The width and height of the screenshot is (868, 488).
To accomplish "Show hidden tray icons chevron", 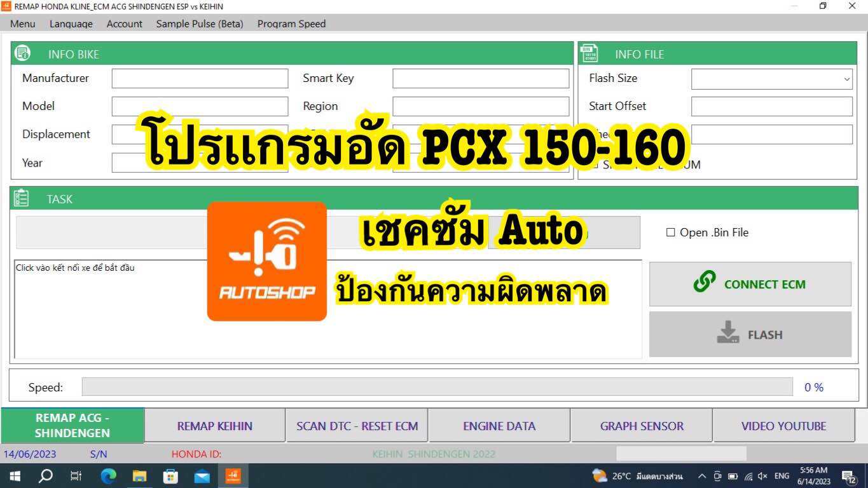I will tap(702, 476).
